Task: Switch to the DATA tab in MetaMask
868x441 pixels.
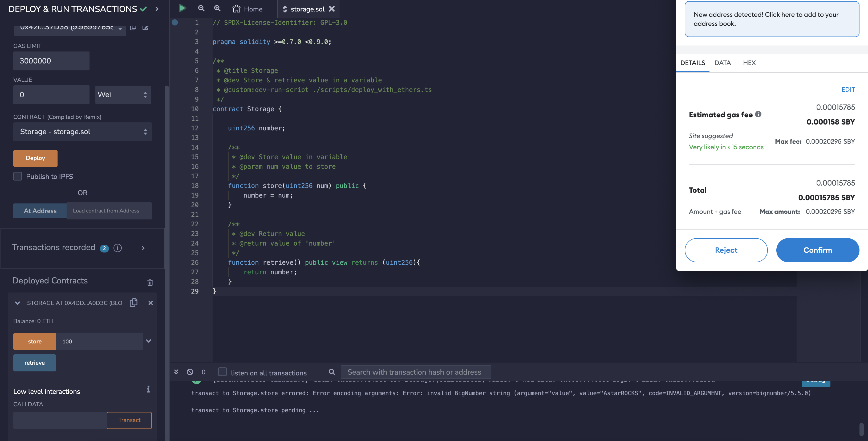Action: point(723,63)
